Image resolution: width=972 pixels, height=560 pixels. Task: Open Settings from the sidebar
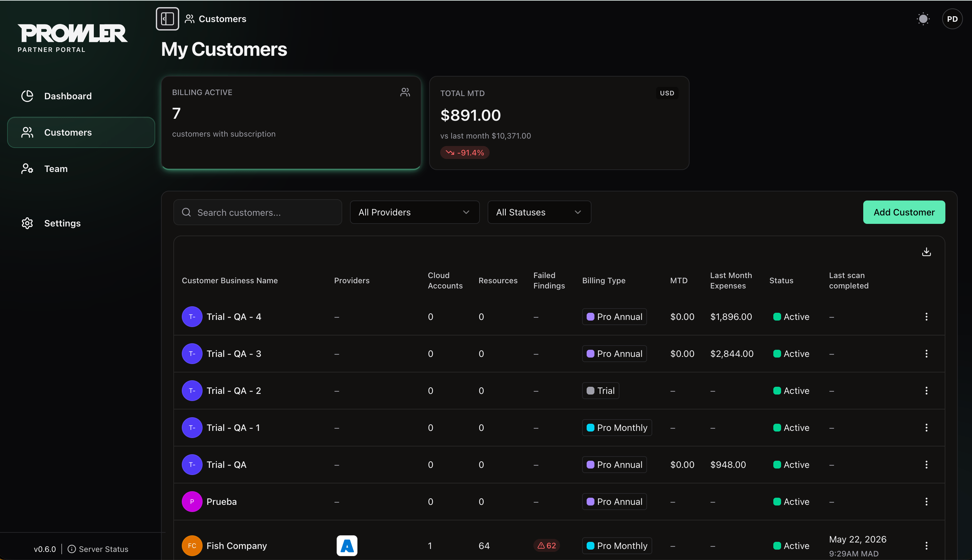pyautogui.click(x=81, y=224)
